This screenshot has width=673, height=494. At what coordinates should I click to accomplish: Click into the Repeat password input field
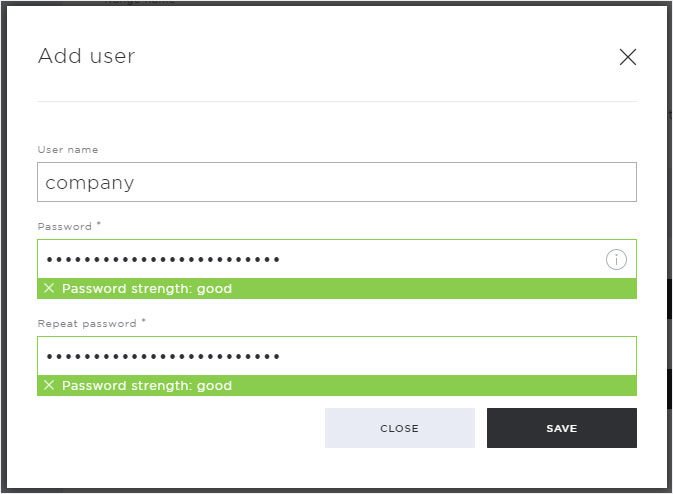pyautogui.click(x=336, y=356)
